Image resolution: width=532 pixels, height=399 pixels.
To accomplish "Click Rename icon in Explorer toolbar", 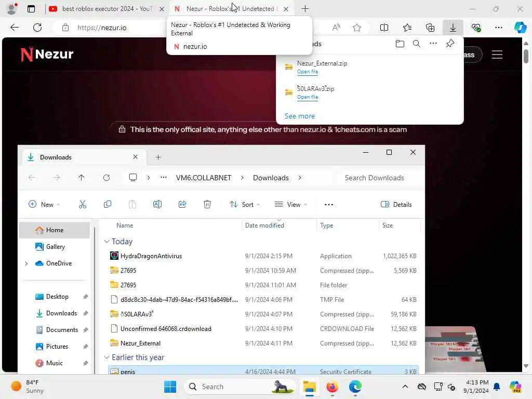I will pos(157,204).
